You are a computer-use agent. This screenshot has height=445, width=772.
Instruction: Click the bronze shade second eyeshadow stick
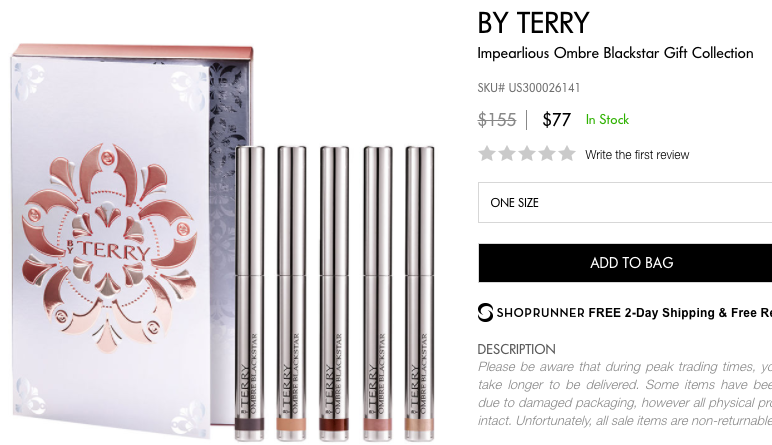click(x=291, y=293)
